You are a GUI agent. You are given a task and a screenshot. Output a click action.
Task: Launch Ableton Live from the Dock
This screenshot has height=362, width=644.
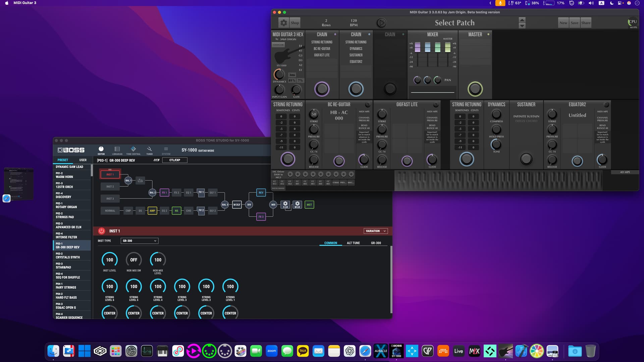[x=459, y=351]
